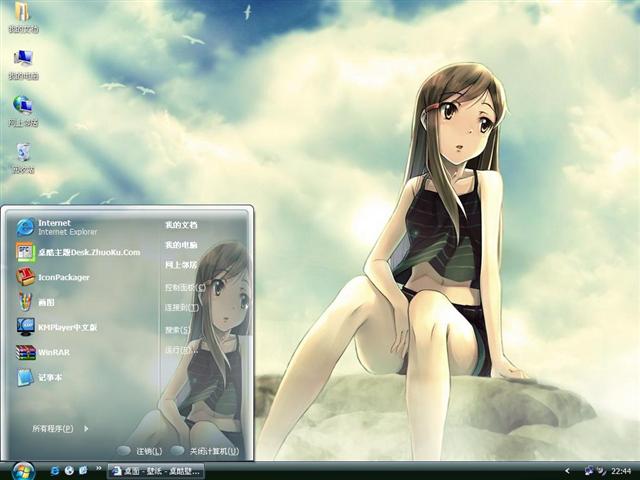The width and height of the screenshot is (640, 480).
Task: Click the Start orb button on taskbar
Action: pyautogui.click(x=20, y=470)
